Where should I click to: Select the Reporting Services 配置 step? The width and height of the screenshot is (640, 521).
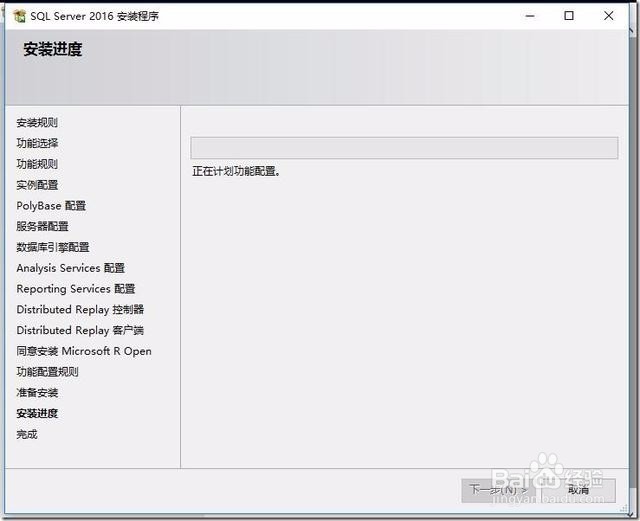coord(76,289)
